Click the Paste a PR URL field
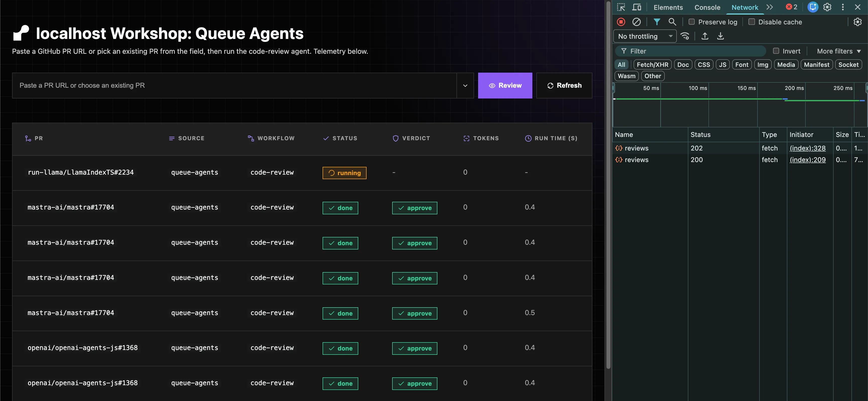The image size is (868, 401). pyautogui.click(x=234, y=86)
